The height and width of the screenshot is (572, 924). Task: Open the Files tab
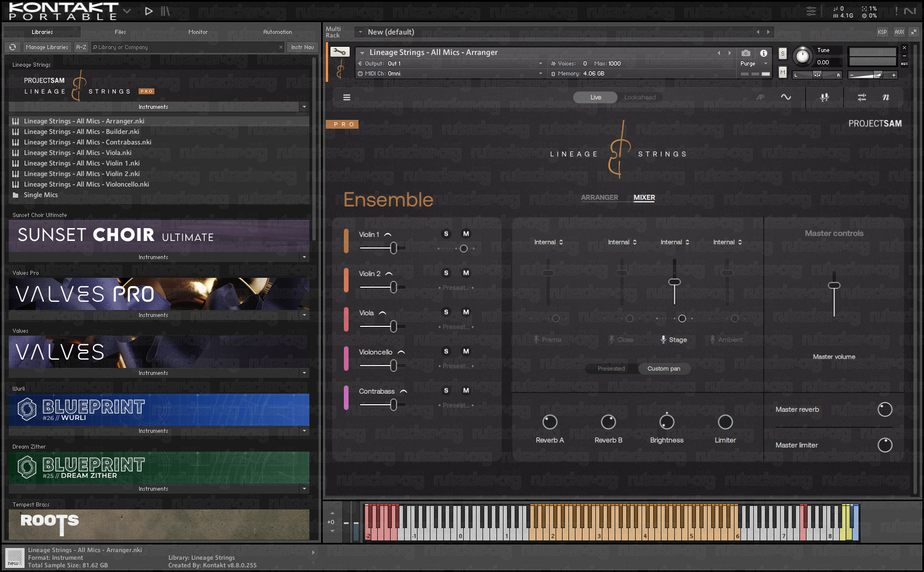point(120,32)
